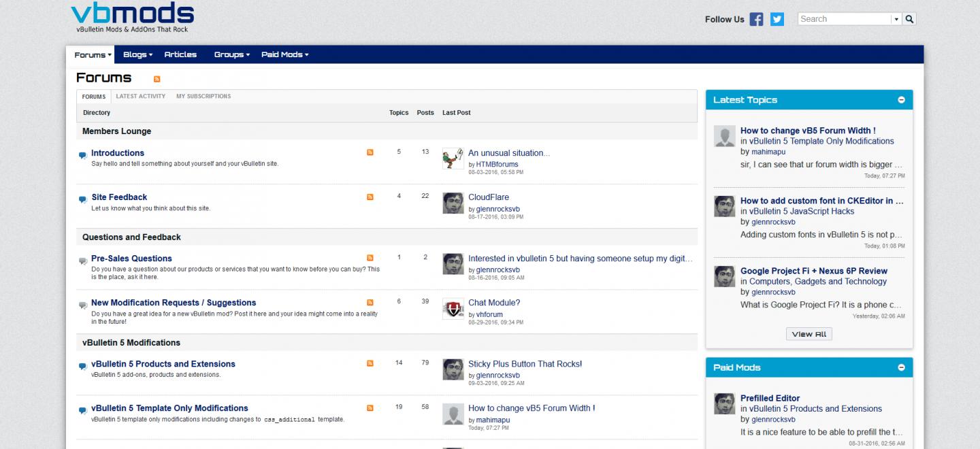Click New Modification Requests status bubble icon

coord(83,305)
